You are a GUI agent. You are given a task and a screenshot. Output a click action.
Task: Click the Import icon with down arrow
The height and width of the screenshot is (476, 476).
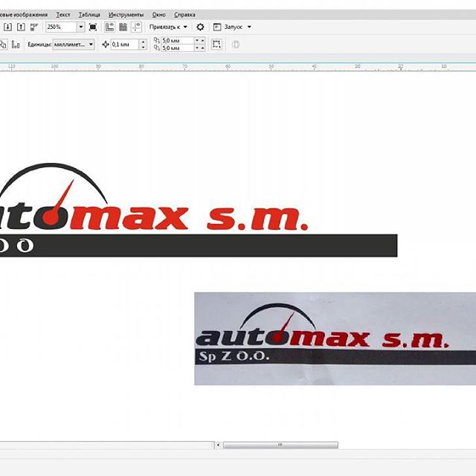8,27
